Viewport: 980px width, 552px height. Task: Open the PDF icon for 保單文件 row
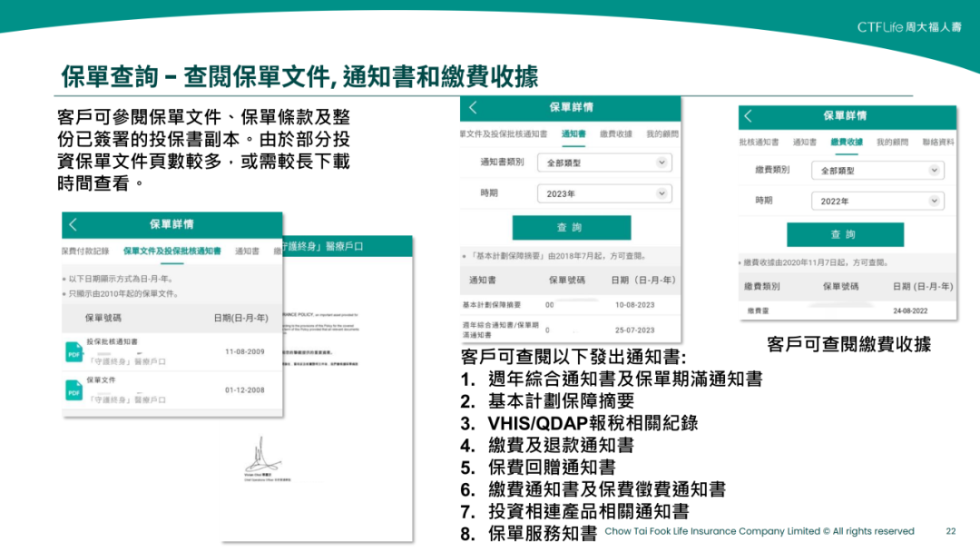73,390
